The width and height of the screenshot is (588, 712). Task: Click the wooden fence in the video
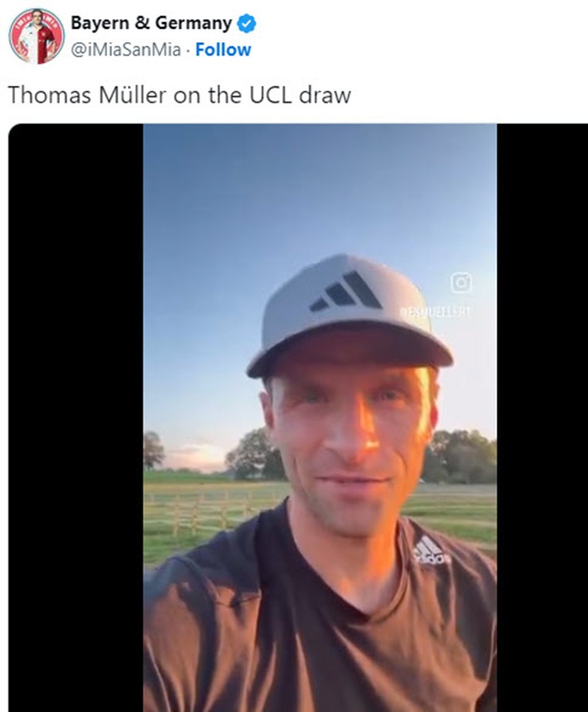click(204, 509)
